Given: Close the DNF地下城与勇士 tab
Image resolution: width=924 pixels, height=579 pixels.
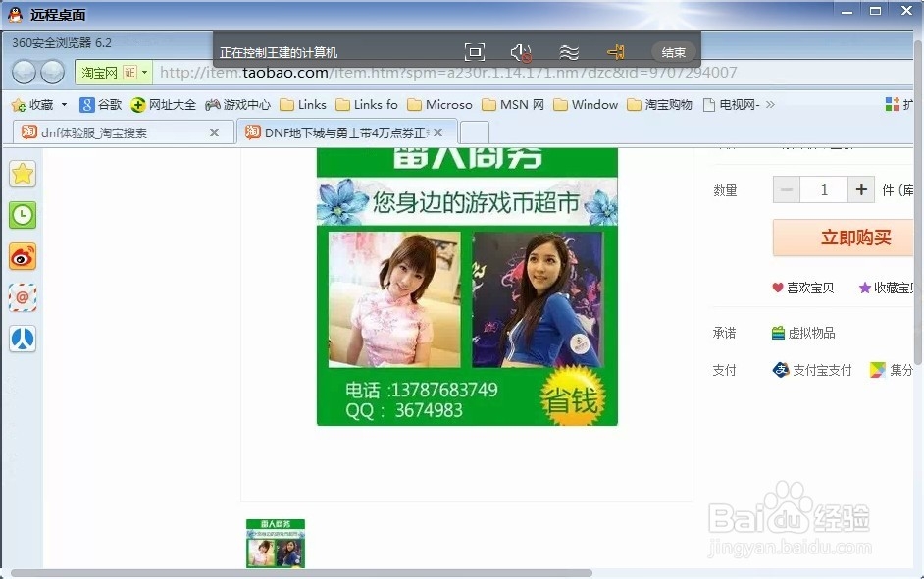Looking at the screenshot, I should tap(437, 132).
